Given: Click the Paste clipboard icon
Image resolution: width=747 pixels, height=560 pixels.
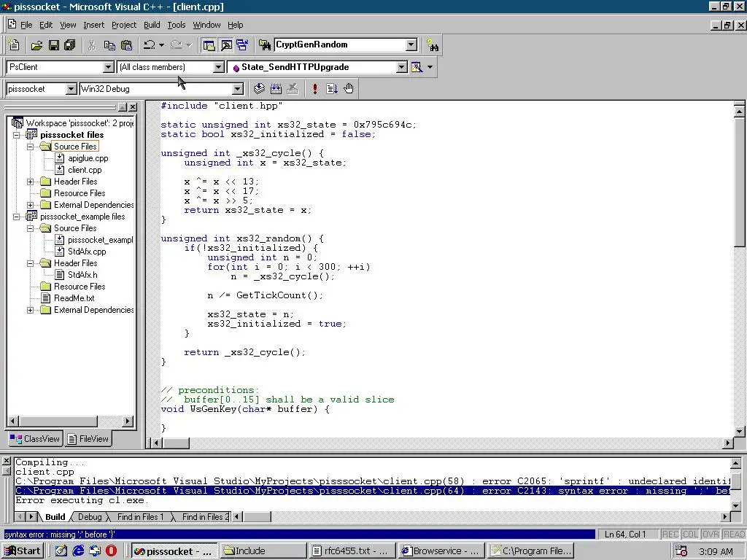Looking at the screenshot, I should [126, 45].
